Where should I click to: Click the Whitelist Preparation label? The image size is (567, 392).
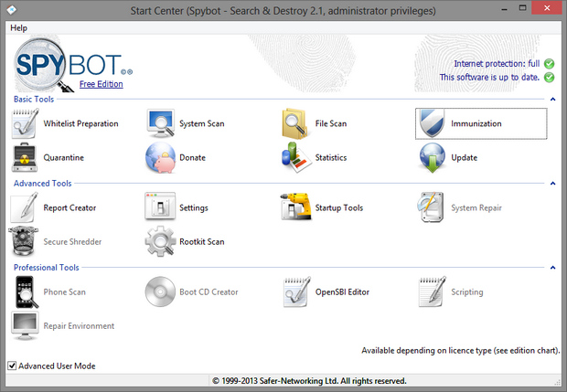point(81,123)
